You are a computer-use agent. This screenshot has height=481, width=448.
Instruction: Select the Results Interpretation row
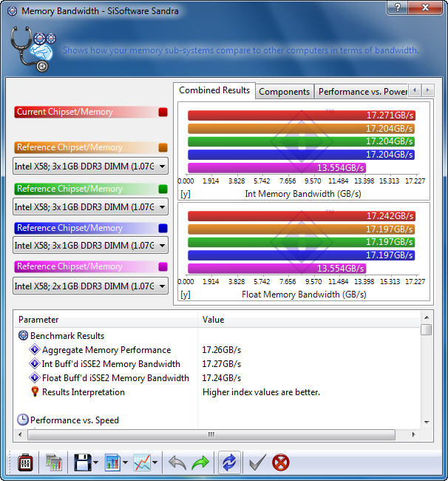217,392
